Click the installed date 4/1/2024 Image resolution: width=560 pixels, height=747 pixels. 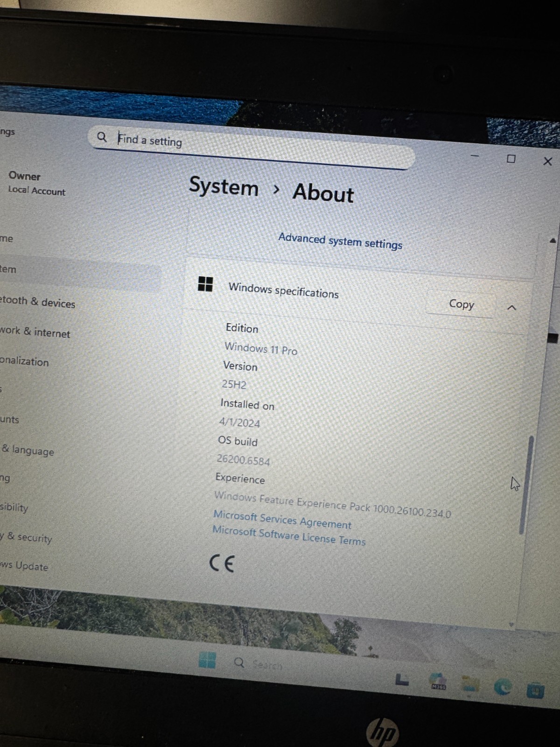[239, 423]
